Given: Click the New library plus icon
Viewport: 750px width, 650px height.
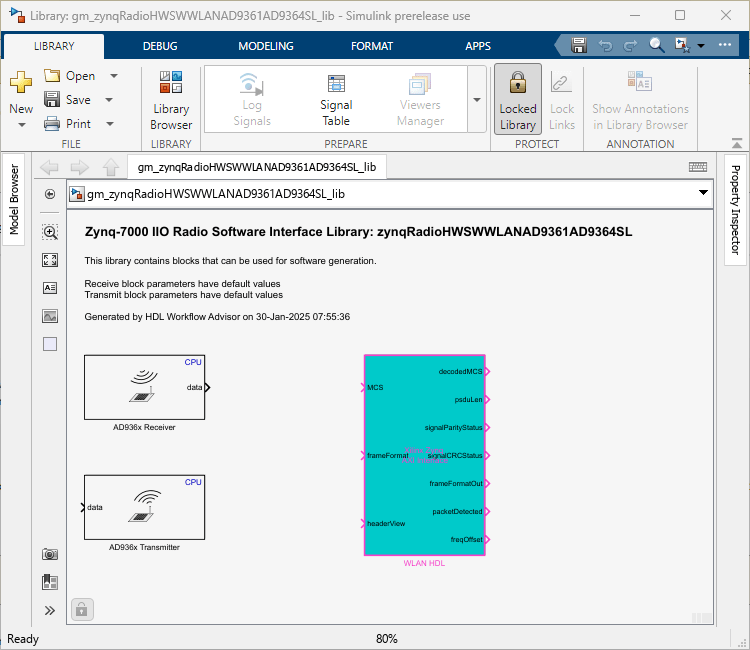Looking at the screenshot, I should 21,82.
